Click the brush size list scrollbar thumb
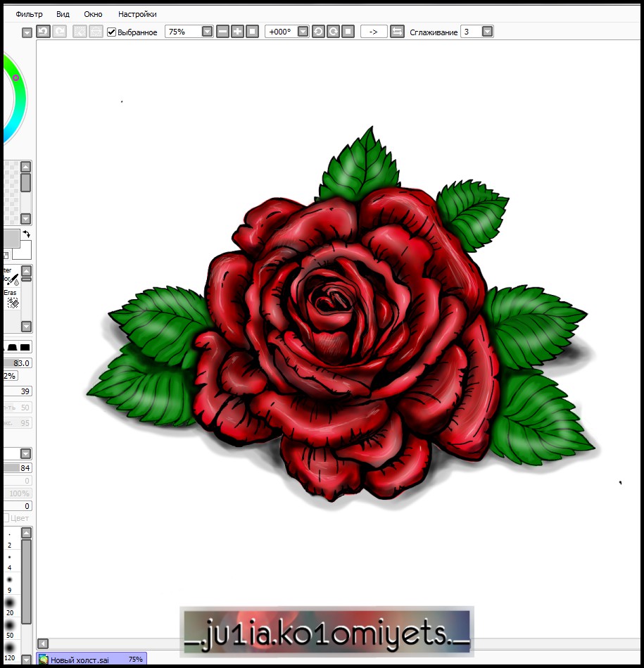644x668 pixels. [26, 581]
